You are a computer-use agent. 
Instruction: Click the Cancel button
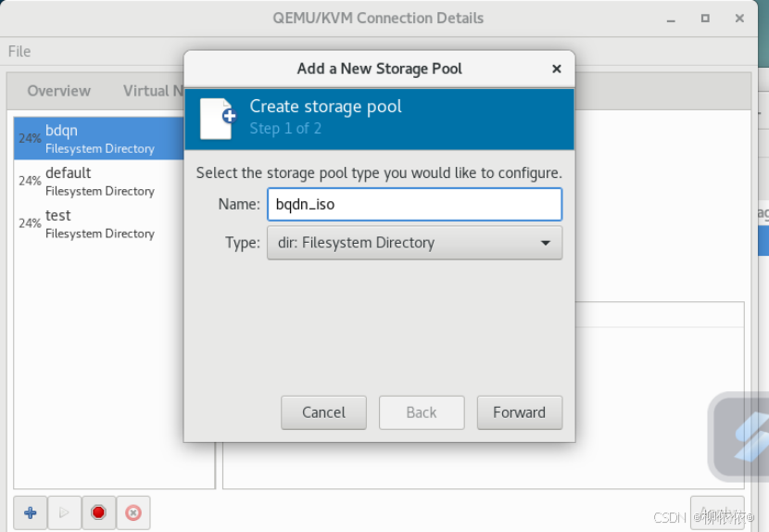tap(323, 412)
